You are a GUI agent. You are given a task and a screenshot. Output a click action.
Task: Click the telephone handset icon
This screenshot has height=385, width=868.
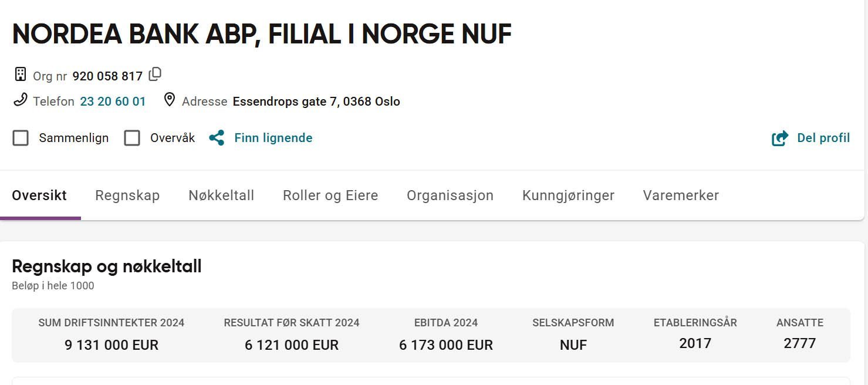coord(21,100)
